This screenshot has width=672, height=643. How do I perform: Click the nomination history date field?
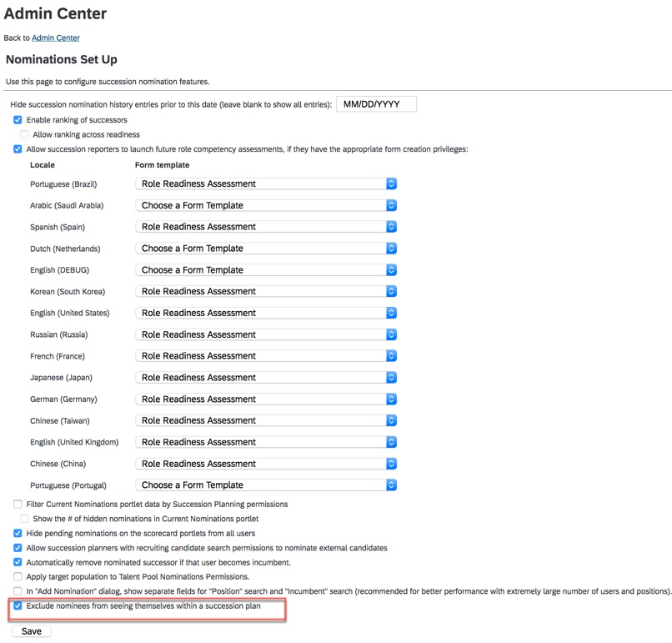coord(376,104)
